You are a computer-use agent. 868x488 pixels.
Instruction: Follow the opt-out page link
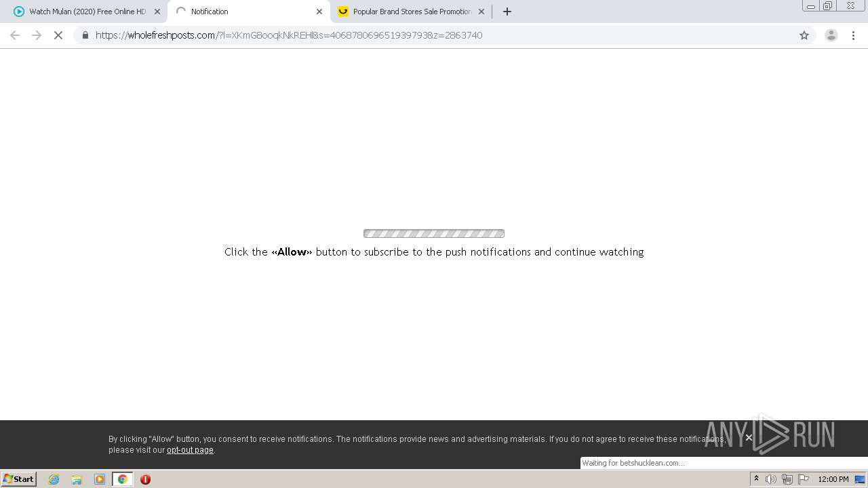(190, 450)
